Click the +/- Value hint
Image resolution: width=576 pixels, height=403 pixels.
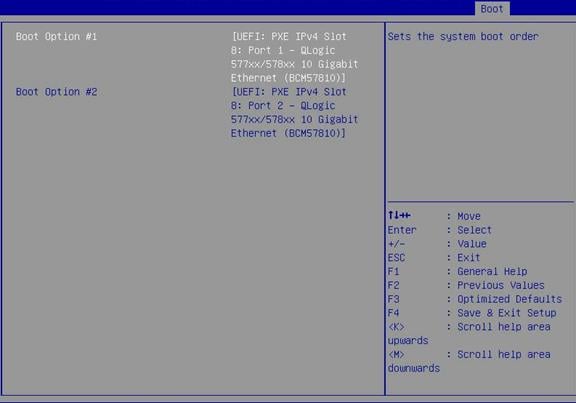[437, 244]
